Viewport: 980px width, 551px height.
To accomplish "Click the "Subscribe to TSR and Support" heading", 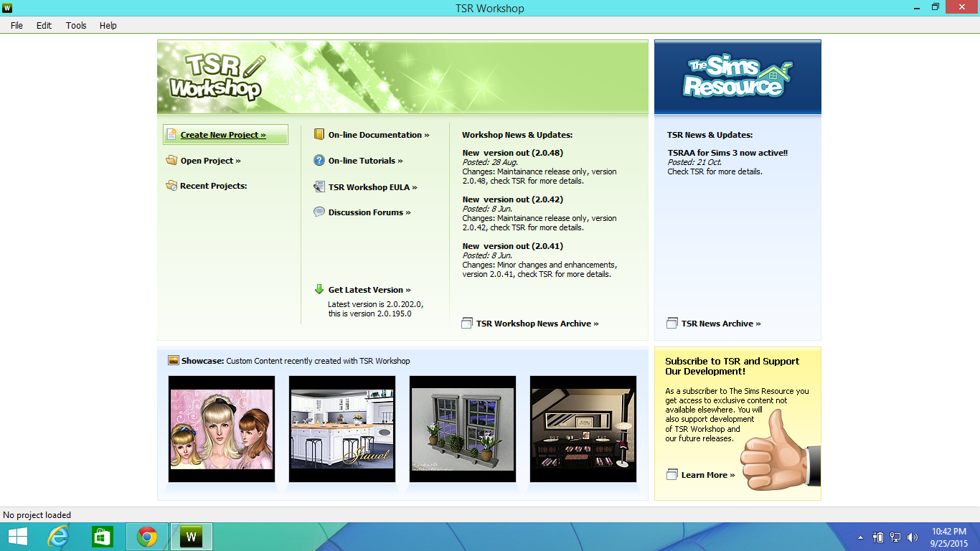I will [732, 362].
